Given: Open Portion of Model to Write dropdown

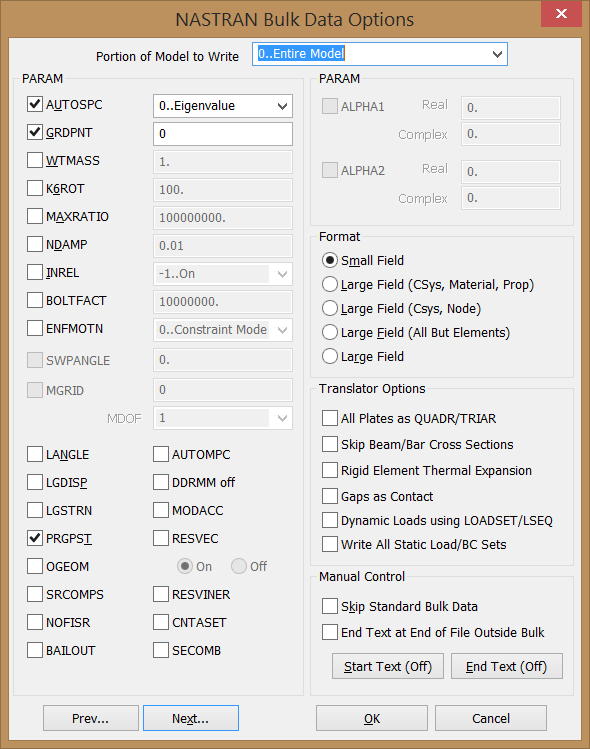Looking at the screenshot, I should pyautogui.click(x=379, y=54).
